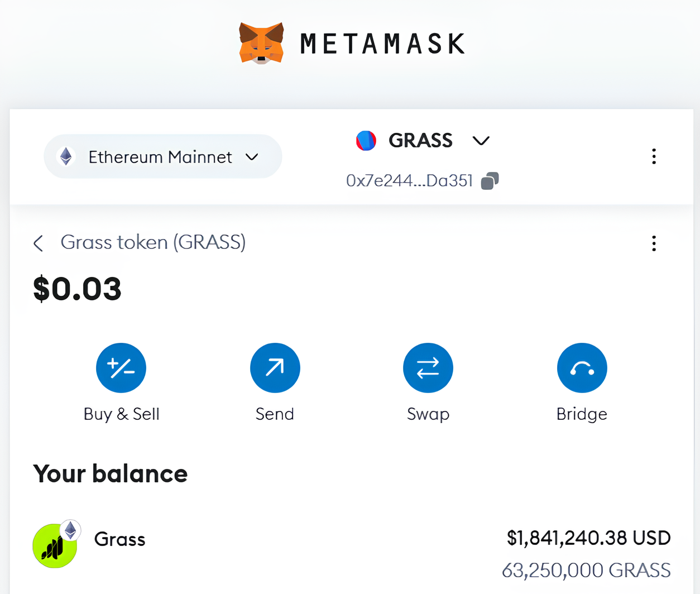Click the Send arrow icon
This screenshot has width=700, height=594.
[x=275, y=368]
